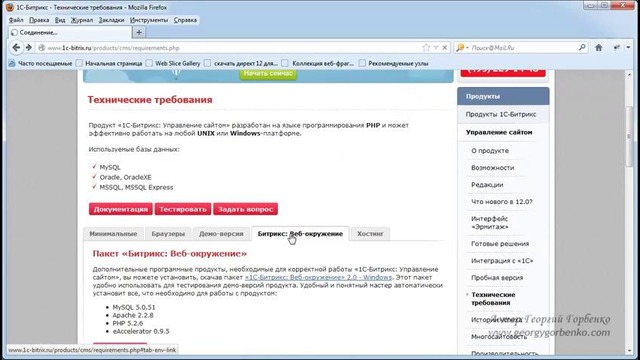The height and width of the screenshot is (360, 640).
Task: Open 1С-Битрикс: Веб-окружение 2.0 Windows link
Action: 318,277
